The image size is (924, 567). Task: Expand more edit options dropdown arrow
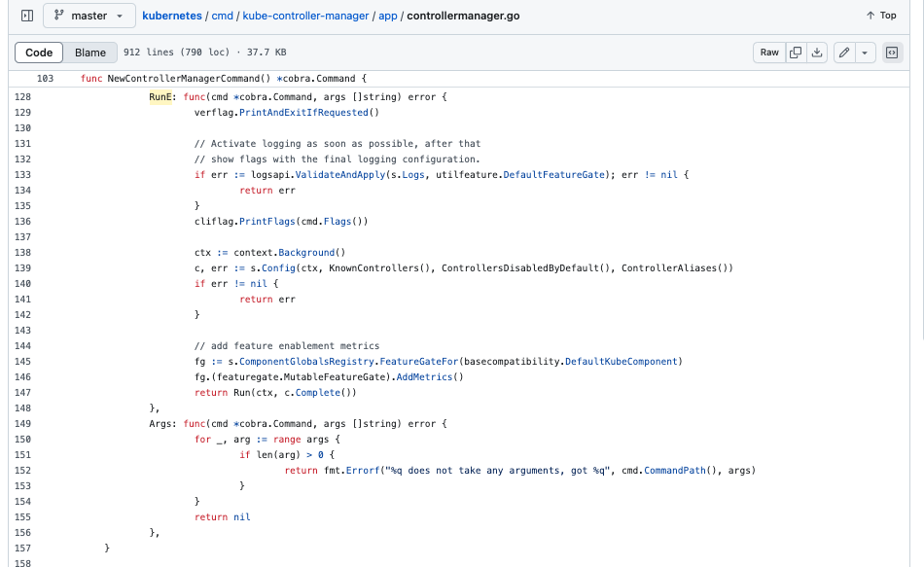tap(865, 53)
